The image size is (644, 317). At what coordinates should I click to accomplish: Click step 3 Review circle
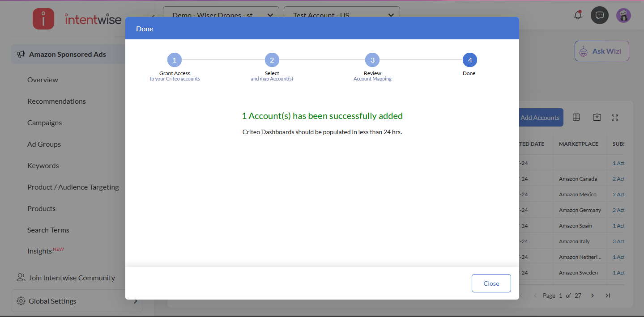tap(372, 60)
